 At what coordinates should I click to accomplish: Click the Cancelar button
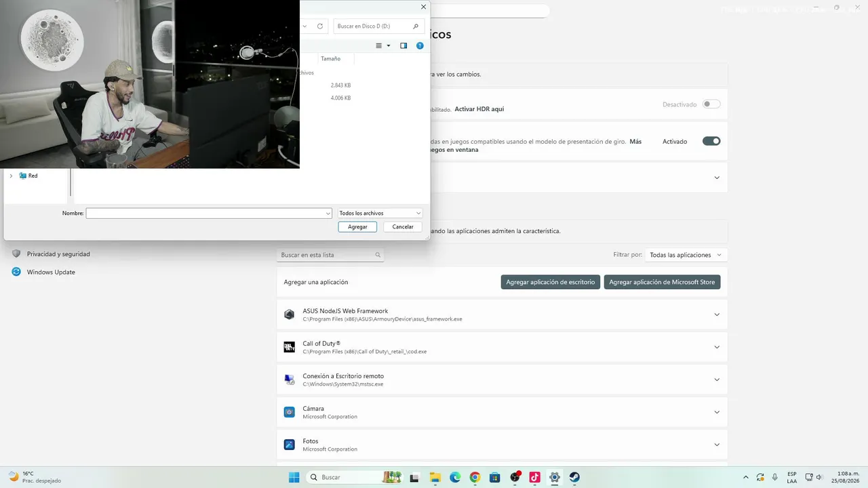[x=403, y=226]
